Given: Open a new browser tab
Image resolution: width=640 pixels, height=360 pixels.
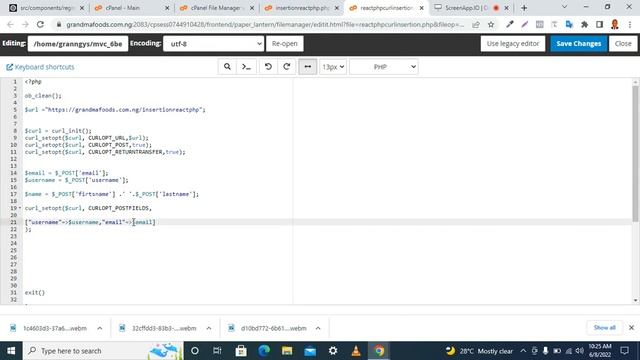Looking at the screenshot, I should tap(524, 8).
